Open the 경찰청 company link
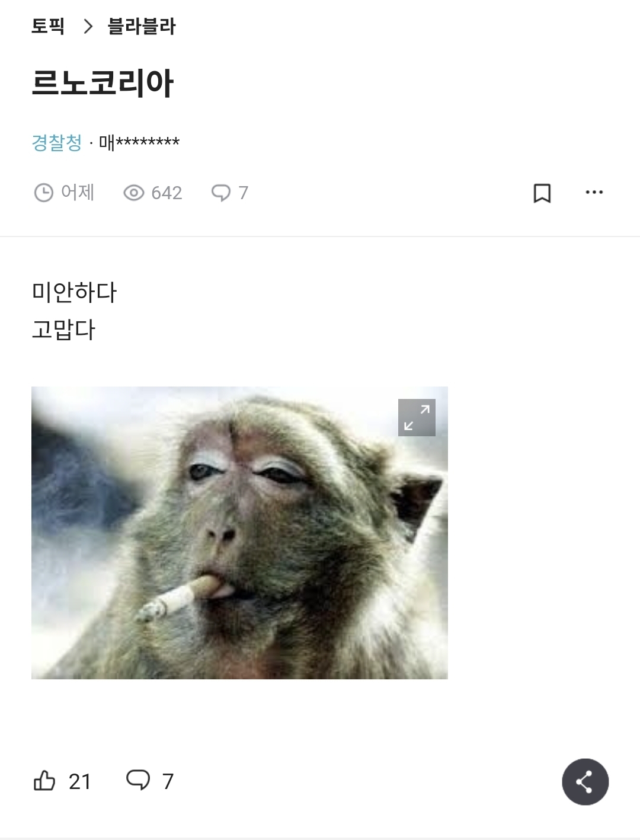 coord(57,142)
